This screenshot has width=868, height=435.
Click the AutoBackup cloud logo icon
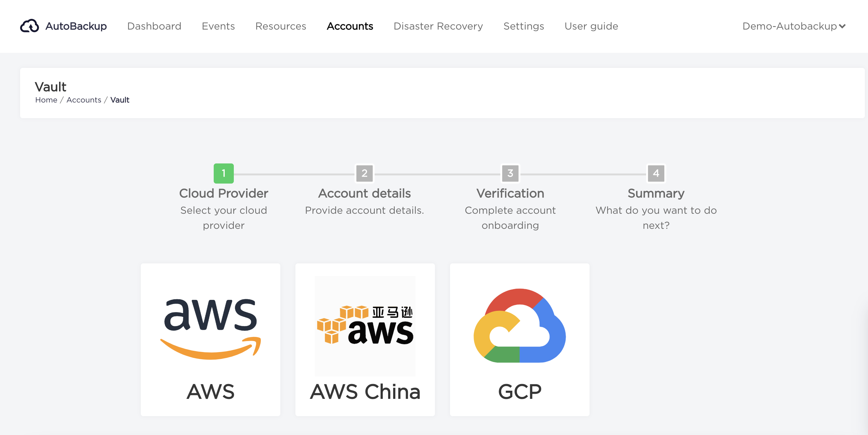coord(30,26)
